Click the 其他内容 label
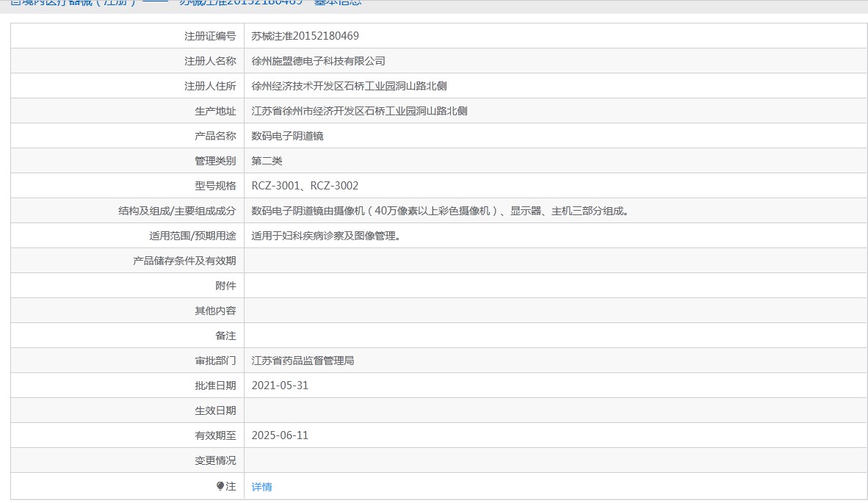 click(215, 311)
